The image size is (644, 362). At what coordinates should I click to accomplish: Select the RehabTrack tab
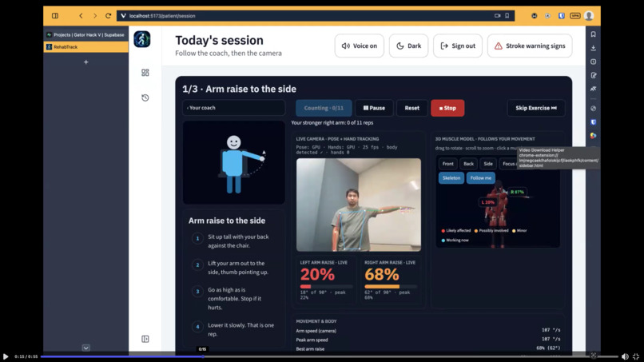(85, 47)
